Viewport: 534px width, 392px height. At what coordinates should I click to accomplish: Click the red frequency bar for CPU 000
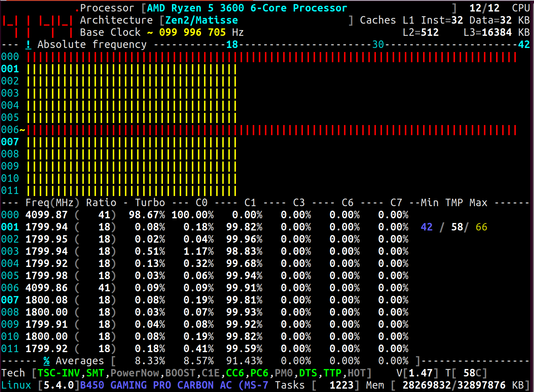[272, 57]
